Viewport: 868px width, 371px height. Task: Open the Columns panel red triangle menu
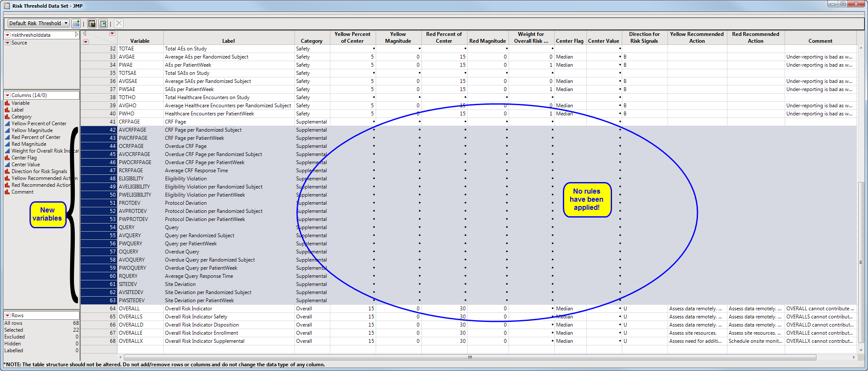coord(8,95)
